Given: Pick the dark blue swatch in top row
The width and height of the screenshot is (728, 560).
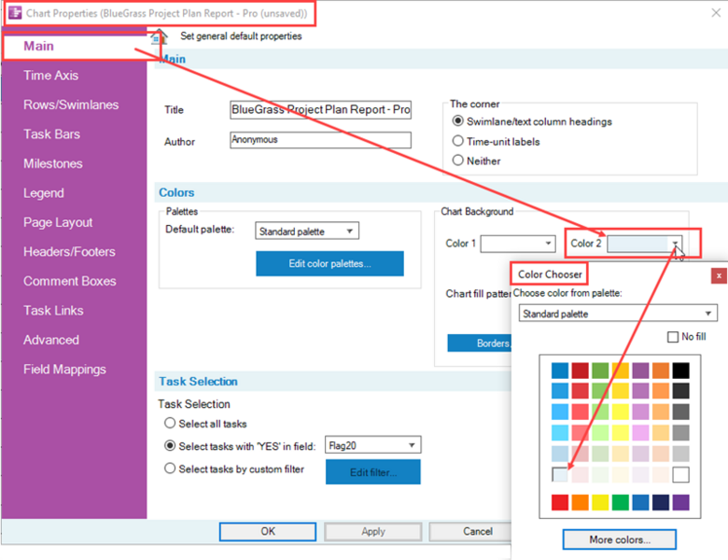Looking at the screenshot, I should [x=560, y=371].
